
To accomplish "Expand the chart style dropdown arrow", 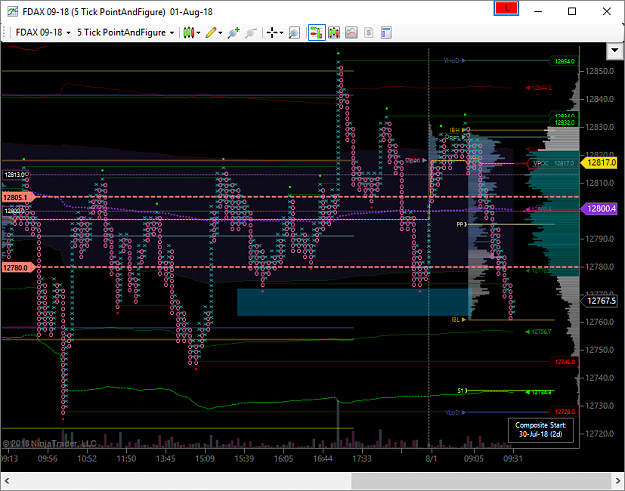I will [198, 33].
